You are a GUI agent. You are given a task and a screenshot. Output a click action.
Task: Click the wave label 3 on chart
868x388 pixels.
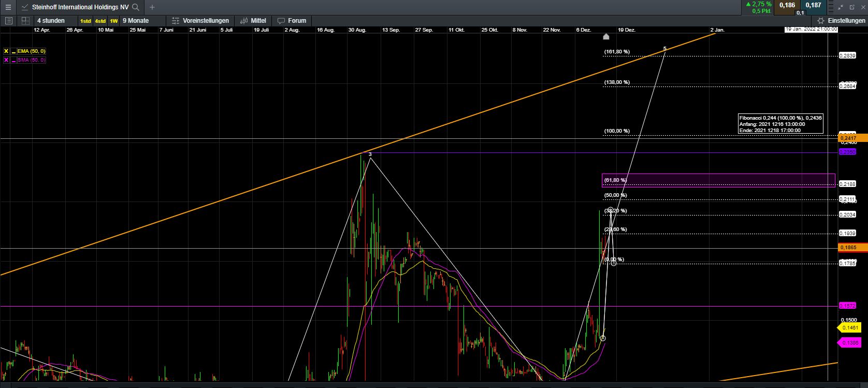pos(370,154)
